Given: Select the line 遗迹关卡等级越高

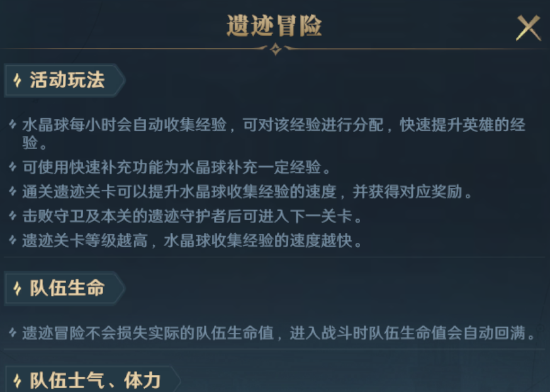Looking at the screenshot, I should click(192, 240).
